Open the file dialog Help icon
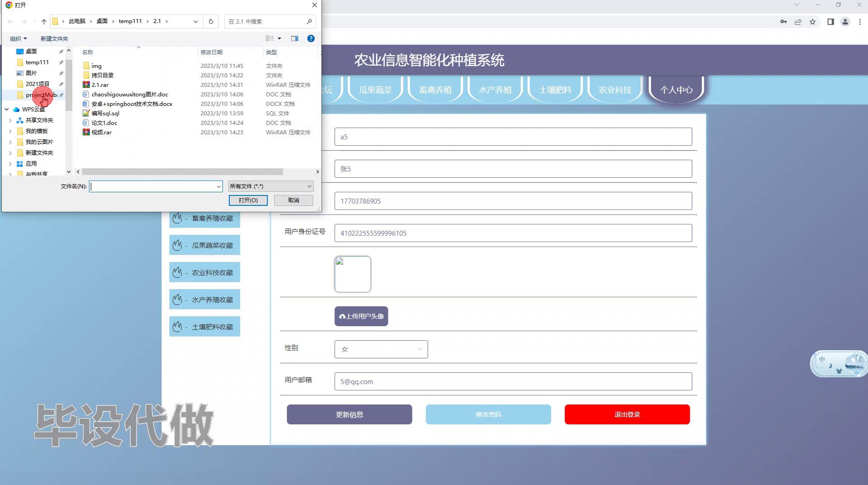Viewport: 868px width, 485px height. click(311, 38)
